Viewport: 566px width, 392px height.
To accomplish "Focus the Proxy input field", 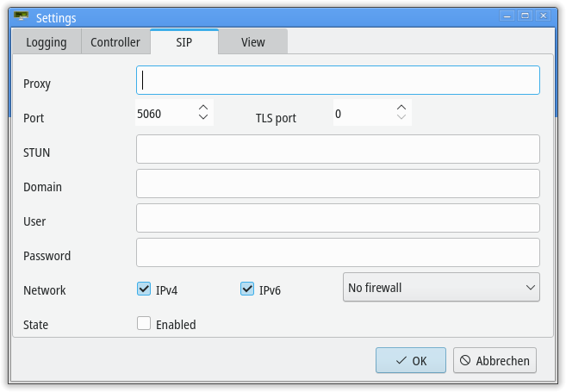I will [x=338, y=80].
